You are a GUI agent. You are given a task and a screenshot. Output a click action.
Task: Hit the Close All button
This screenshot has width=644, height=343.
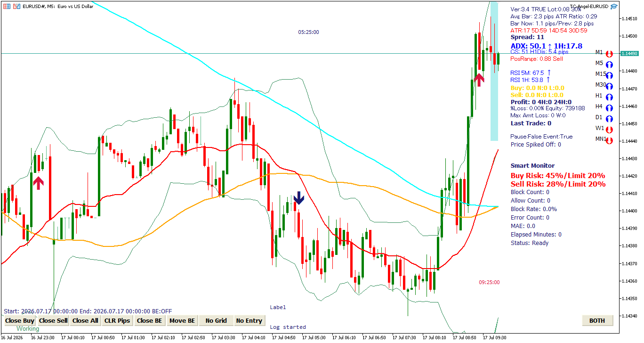click(x=85, y=321)
